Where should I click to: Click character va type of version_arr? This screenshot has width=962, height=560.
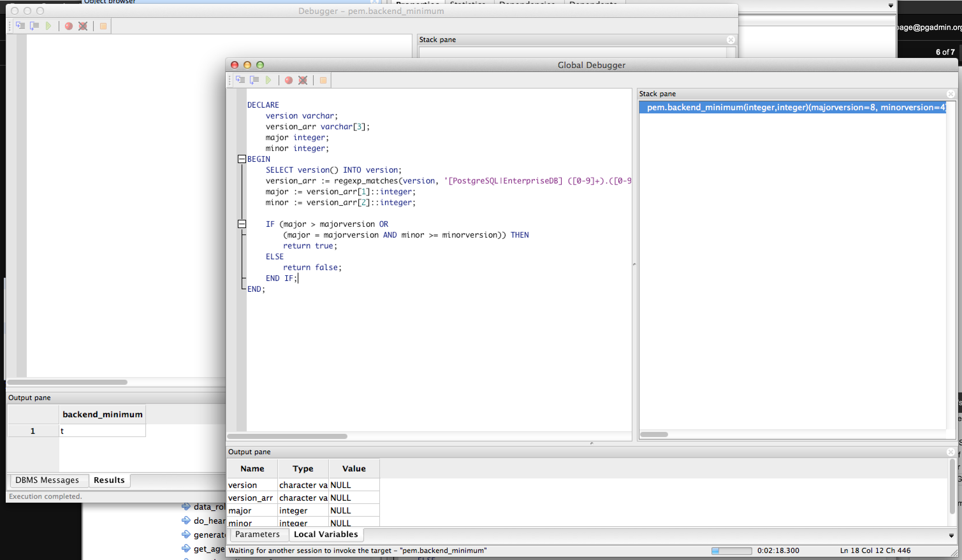303,498
